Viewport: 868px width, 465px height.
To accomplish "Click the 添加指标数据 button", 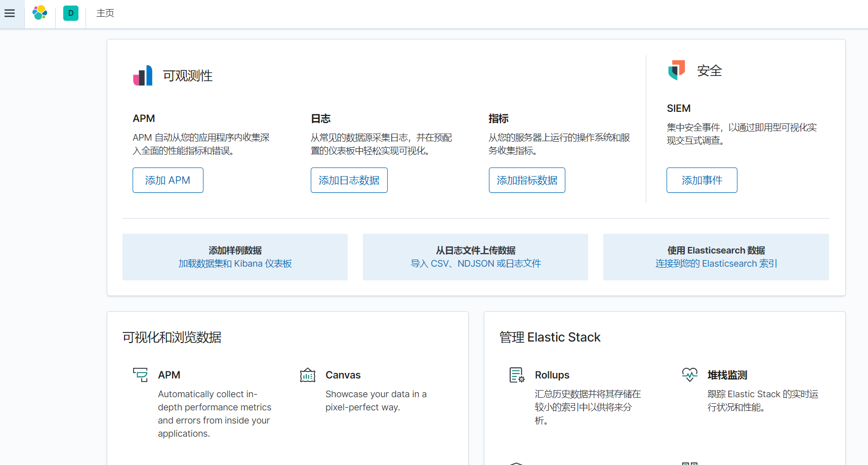I will [x=527, y=180].
